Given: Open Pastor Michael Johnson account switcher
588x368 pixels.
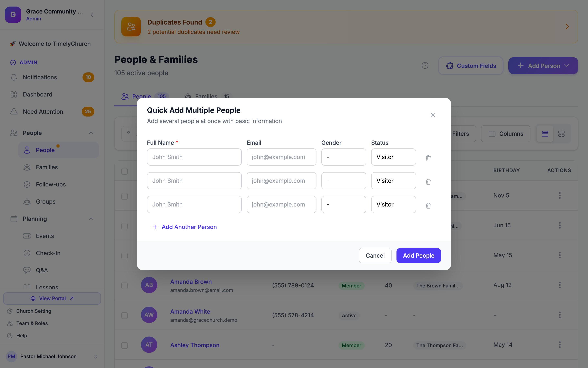Looking at the screenshot, I should [52, 356].
